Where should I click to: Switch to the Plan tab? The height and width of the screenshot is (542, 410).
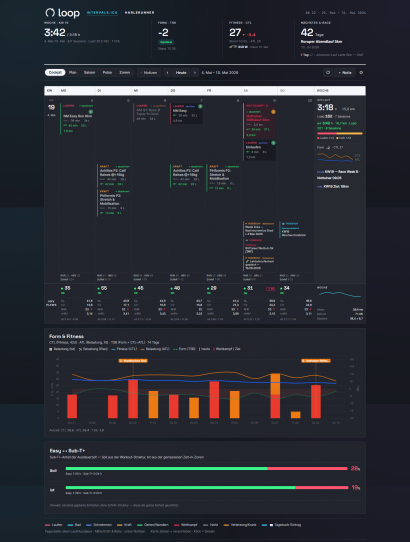pos(73,73)
